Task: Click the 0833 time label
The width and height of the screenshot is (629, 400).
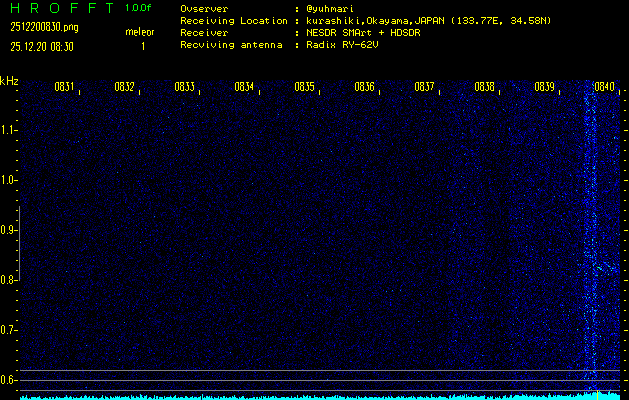Action: [184, 87]
